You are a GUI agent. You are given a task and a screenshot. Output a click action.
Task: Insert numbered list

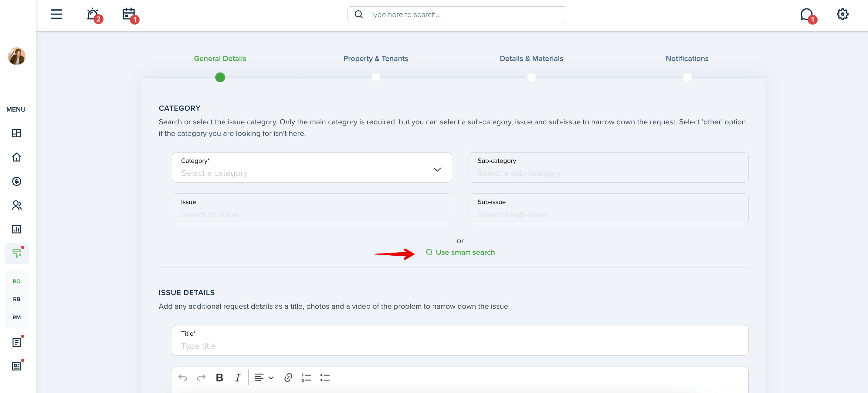pos(306,378)
